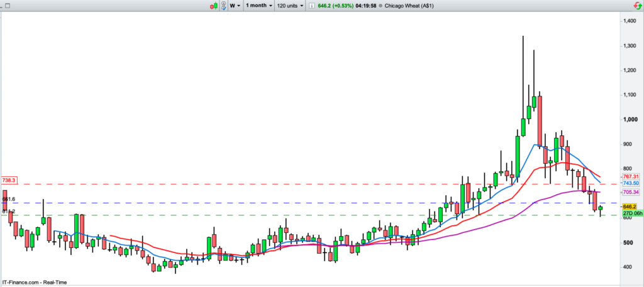Click the red 767.31 moving average tag
The width and height of the screenshot is (644, 287).
pos(631,177)
